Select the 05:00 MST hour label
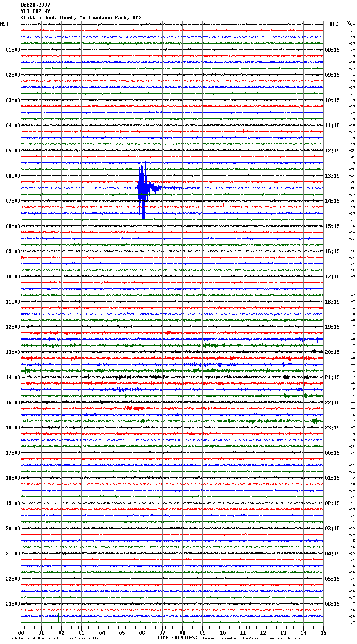Screen dimensions: 357x644 click(x=13, y=151)
